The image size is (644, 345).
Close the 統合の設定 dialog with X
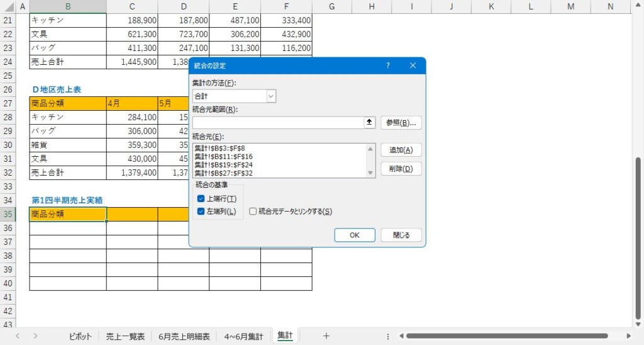tap(413, 65)
